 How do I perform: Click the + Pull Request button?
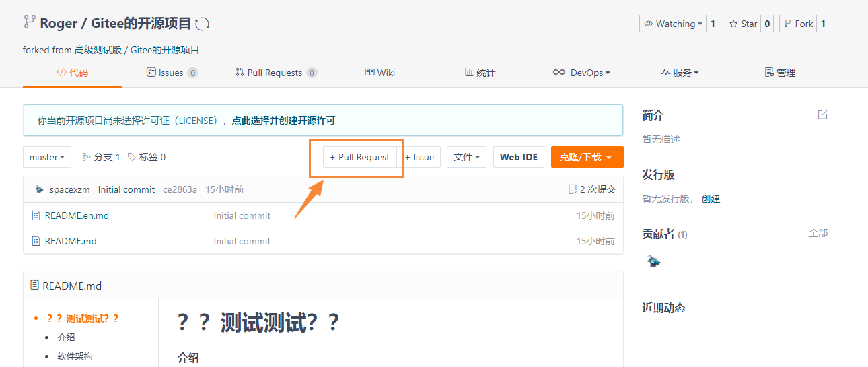tap(359, 157)
